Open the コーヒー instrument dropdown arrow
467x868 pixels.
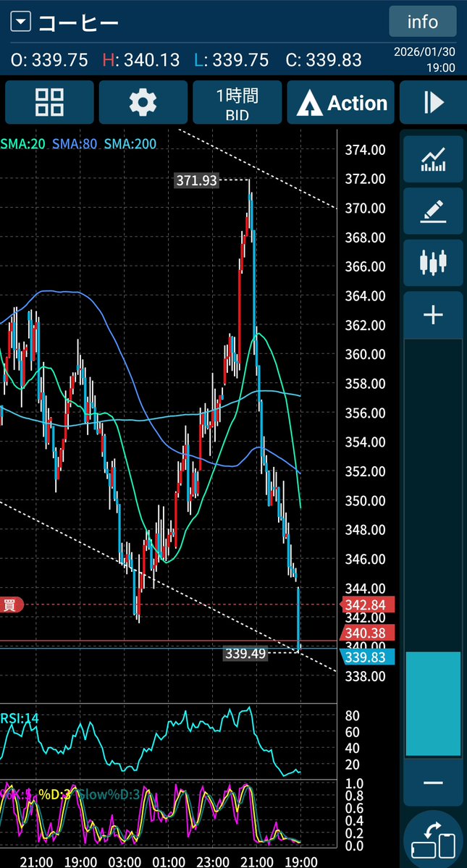[x=21, y=22]
